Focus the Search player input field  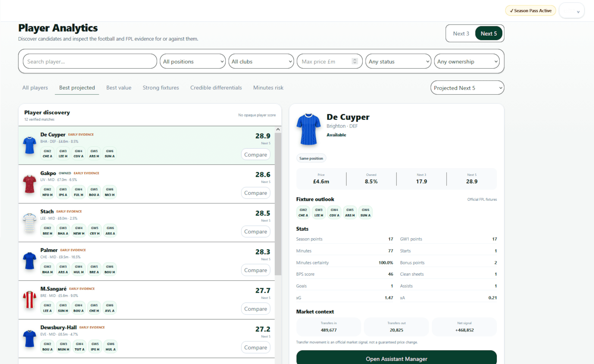click(90, 61)
